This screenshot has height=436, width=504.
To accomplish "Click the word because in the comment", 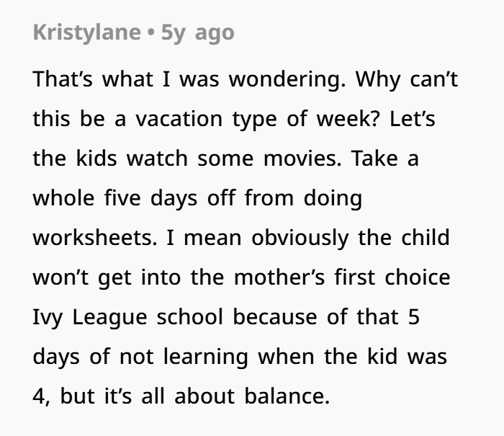I will click(x=275, y=317).
